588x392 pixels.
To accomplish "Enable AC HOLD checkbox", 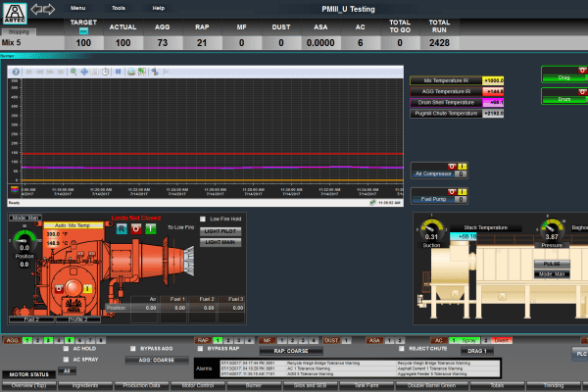I will pos(66,349).
